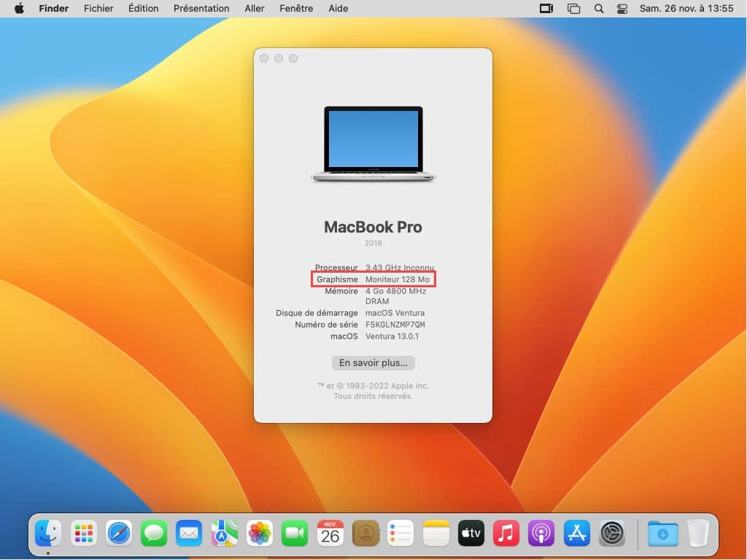Launch Safari from the Dock

(119, 533)
